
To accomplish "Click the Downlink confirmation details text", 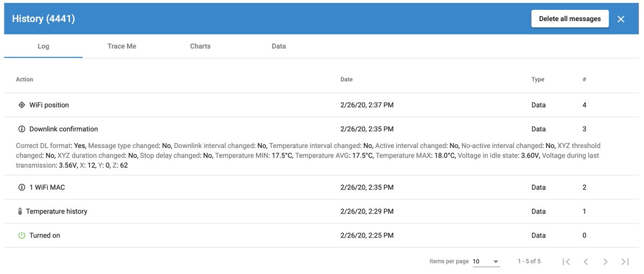I will tap(308, 155).
